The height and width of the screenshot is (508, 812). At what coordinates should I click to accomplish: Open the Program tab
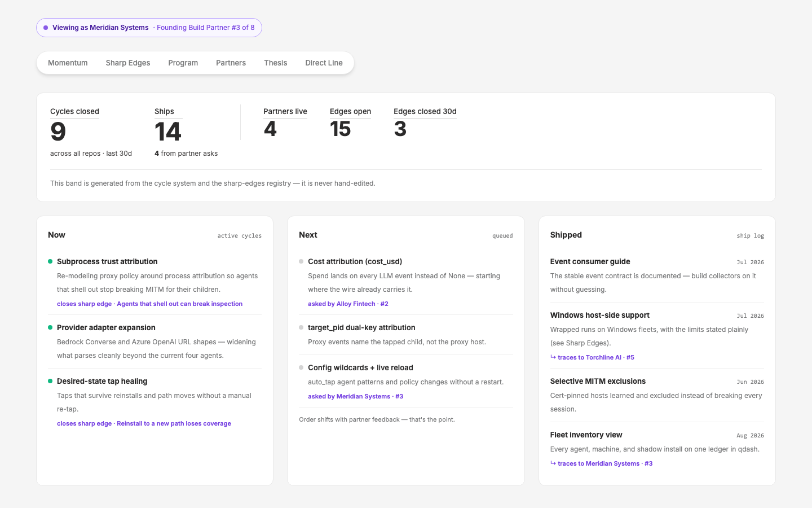[x=183, y=63]
